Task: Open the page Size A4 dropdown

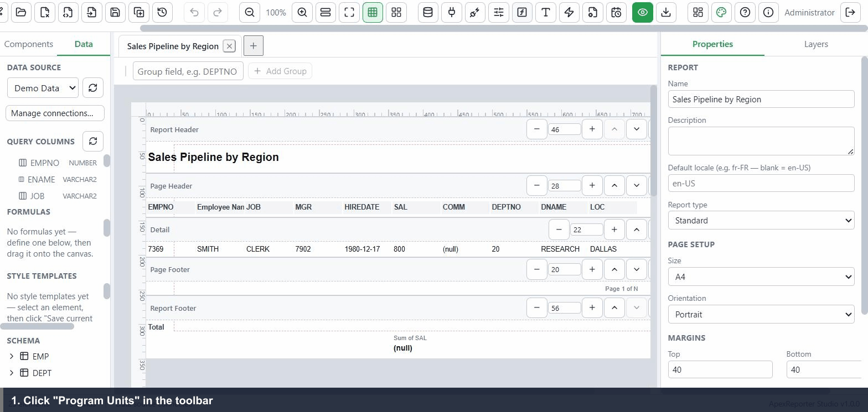Action: click(761, 277)
